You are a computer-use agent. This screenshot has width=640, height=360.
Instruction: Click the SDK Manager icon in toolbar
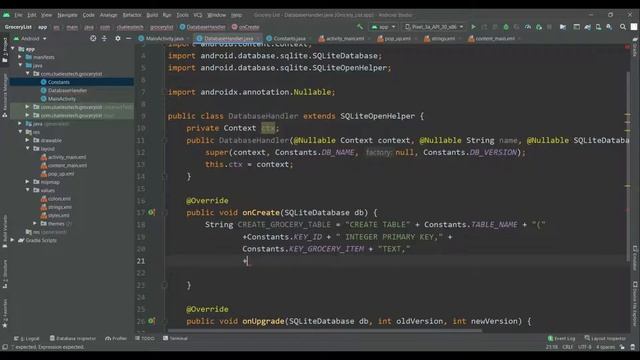pos(609,27)
